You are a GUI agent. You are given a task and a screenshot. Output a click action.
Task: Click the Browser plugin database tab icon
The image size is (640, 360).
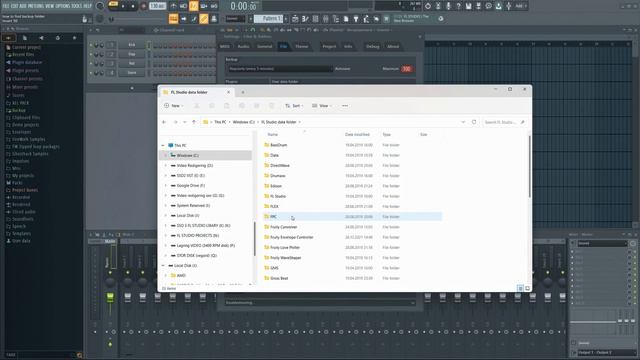(41, 38)
